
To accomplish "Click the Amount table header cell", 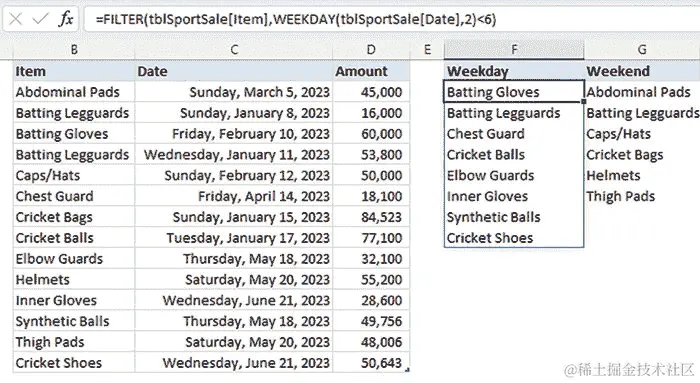I will pyautogui.click(x=371, y=71).
